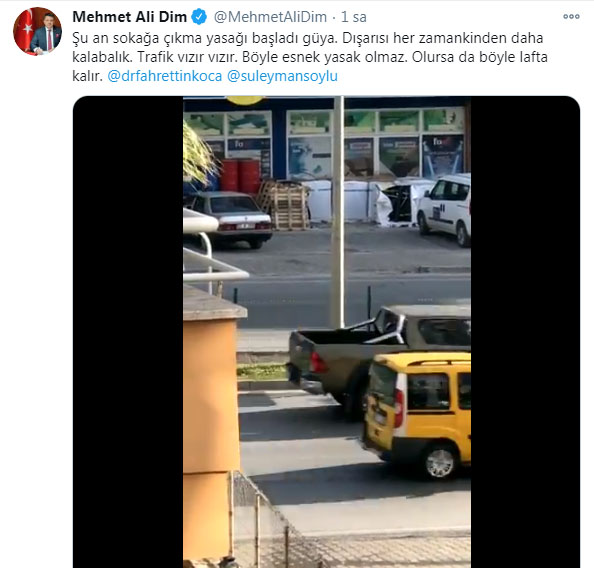Visit the @drfahrettinkoca mention
Screen dimensions: 594x568
(x=165, y=76)
